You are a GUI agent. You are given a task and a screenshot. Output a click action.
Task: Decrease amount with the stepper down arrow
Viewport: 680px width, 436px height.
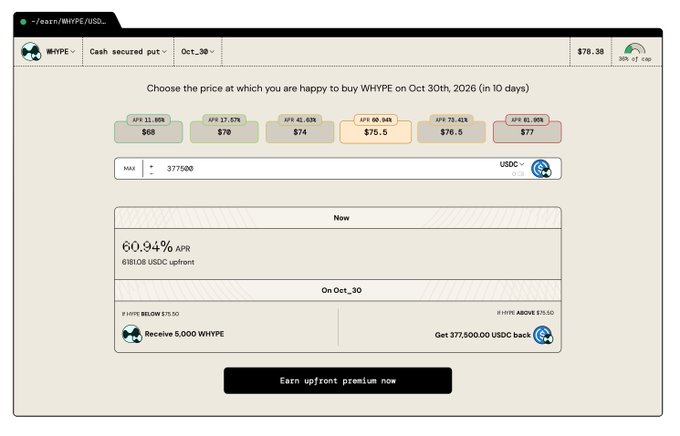coord(151,173)
